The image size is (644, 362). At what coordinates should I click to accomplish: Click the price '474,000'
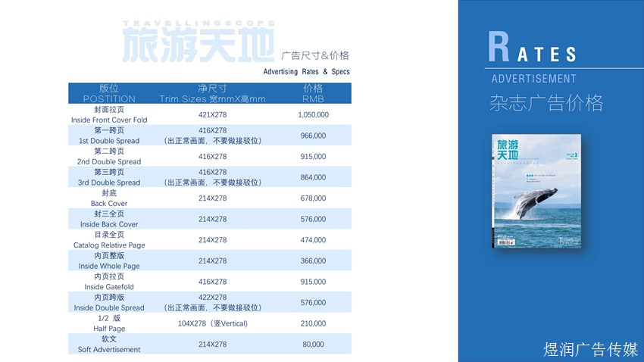[x=313, y=240]
